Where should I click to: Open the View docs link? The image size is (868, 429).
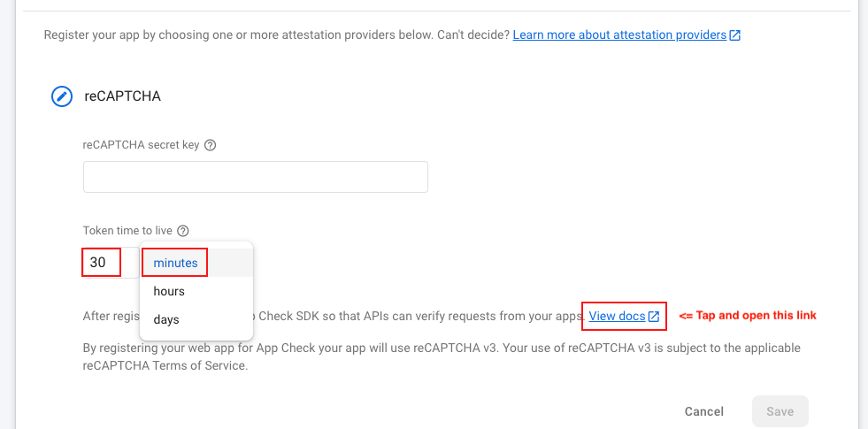coord(616,316)
